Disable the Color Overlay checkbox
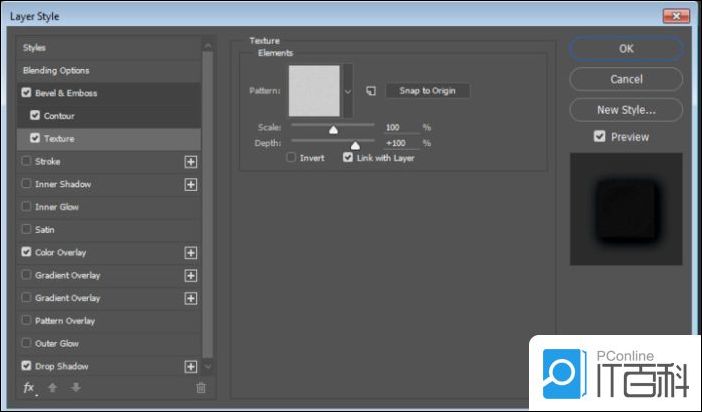The width and height of the screenshot is (702, 412). (x=26, y=252)
